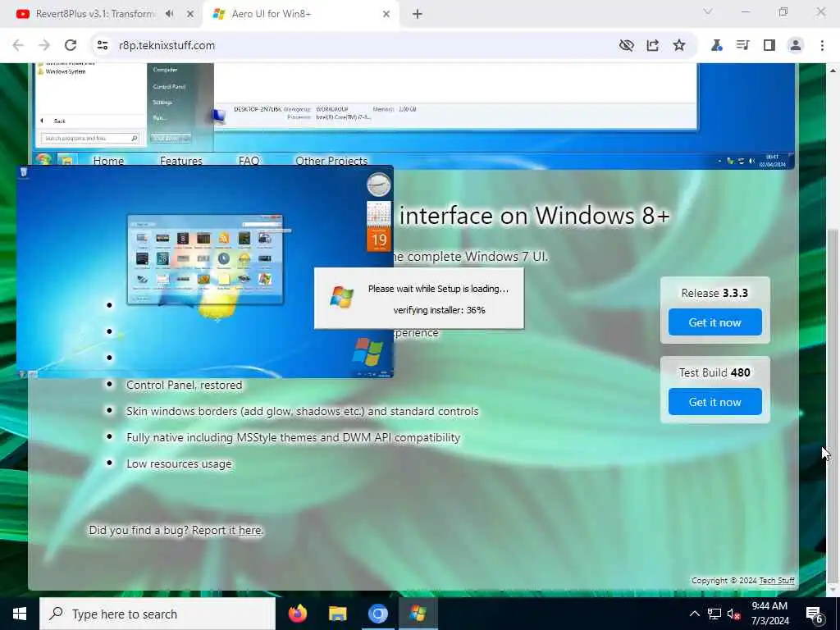Image resolution: width=840 pixels, height=630 pixels.
Task: Get Release 3.3.3 now
Action: (x=714, y=322)
